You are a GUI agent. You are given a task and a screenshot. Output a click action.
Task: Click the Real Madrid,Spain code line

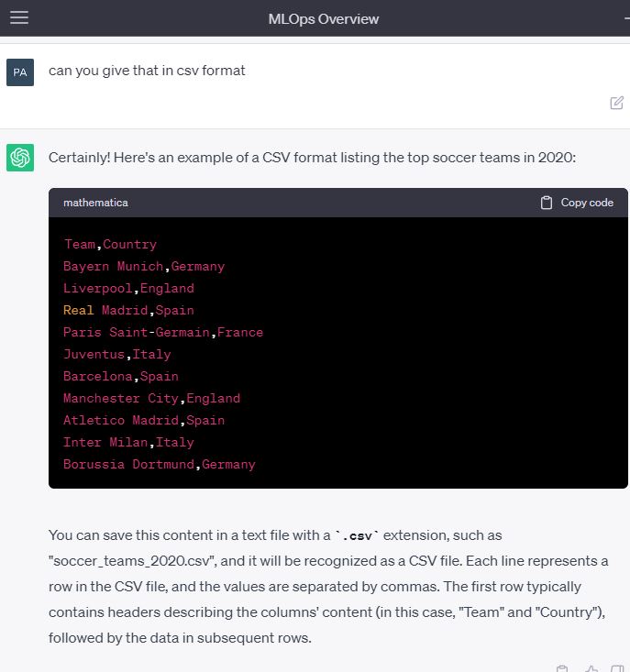coord(128,310)
